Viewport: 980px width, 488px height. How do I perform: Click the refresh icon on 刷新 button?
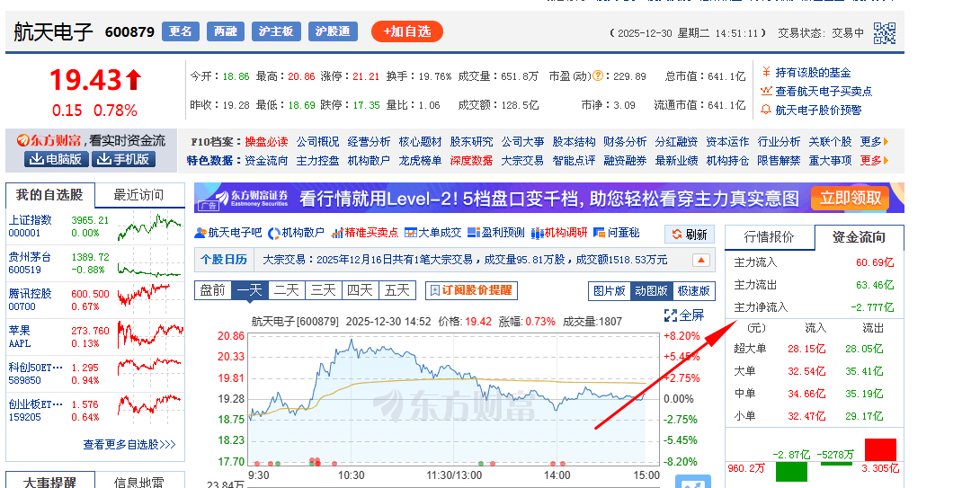[676, 235]
